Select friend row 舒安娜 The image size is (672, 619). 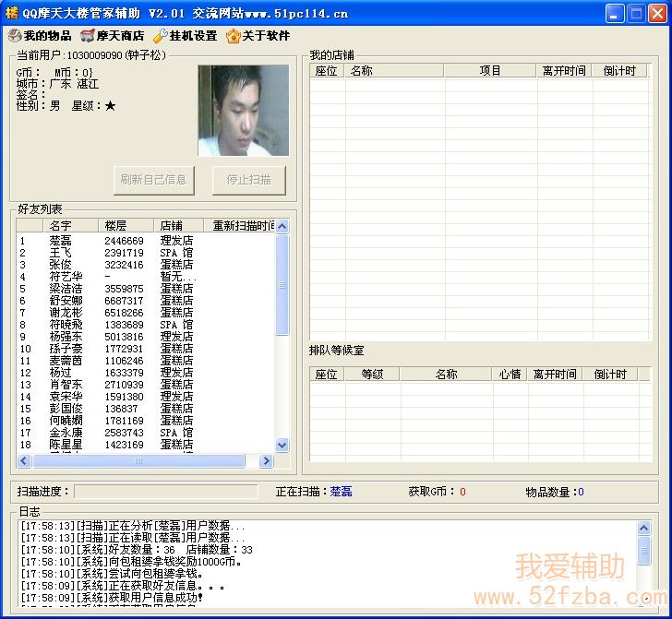click(146, 301)
